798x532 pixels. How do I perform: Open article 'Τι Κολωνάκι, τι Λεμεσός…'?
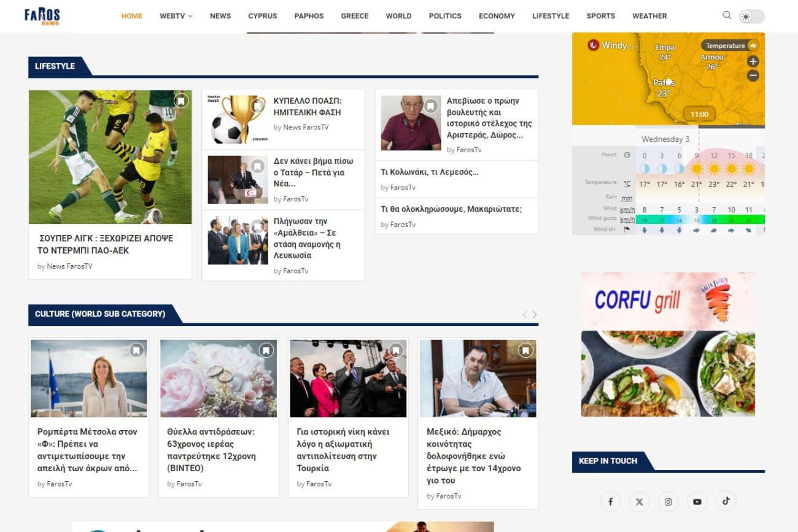click(x=429, y=172)
